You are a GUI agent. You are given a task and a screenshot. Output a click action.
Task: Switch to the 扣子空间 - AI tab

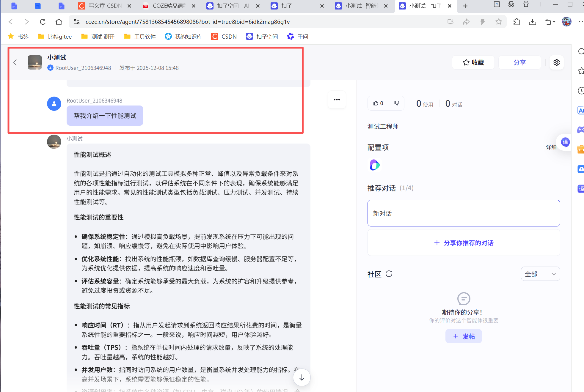pyautogui.click(x=233, y=6)
